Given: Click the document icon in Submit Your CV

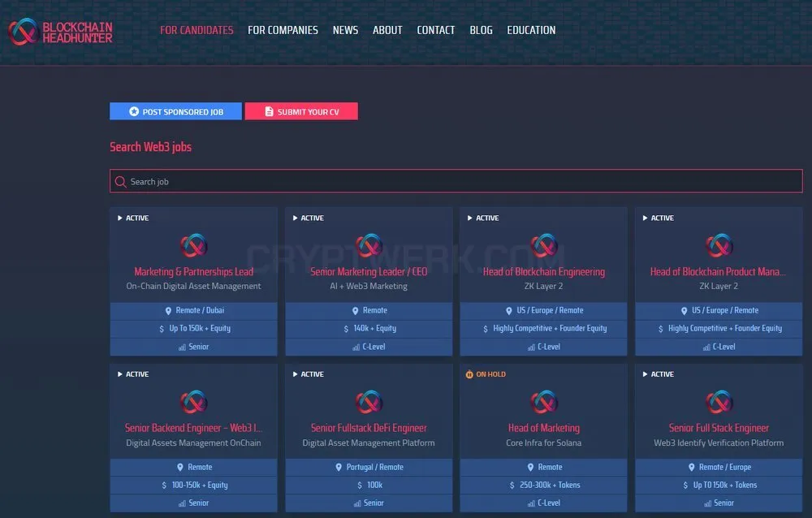Looking at the screenshot, I should click(269, 111).
